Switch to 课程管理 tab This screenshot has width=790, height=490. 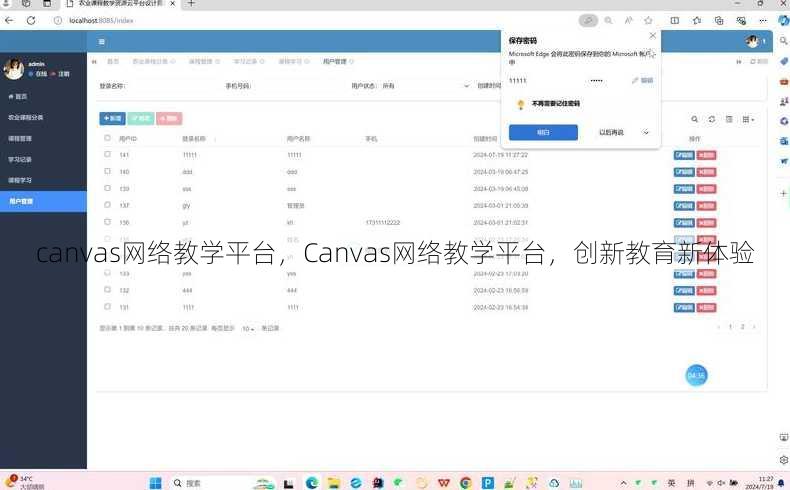coord(204,61)
